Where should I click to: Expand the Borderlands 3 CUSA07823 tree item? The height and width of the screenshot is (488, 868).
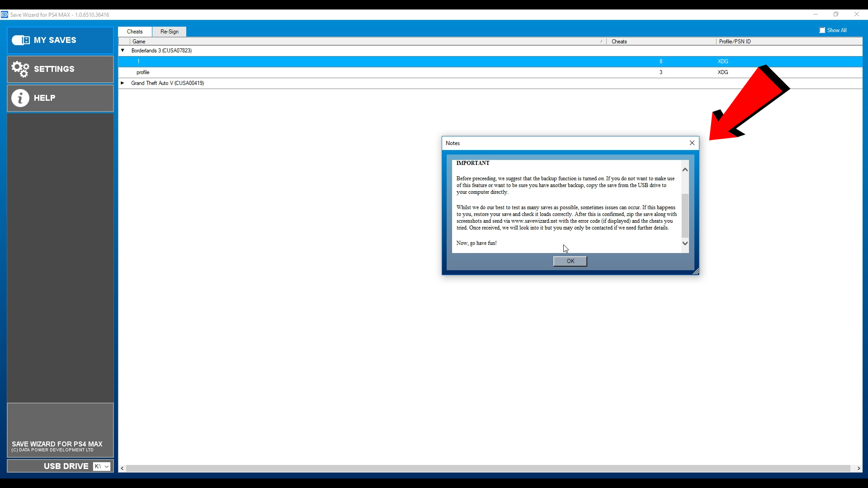pos(123,50)
